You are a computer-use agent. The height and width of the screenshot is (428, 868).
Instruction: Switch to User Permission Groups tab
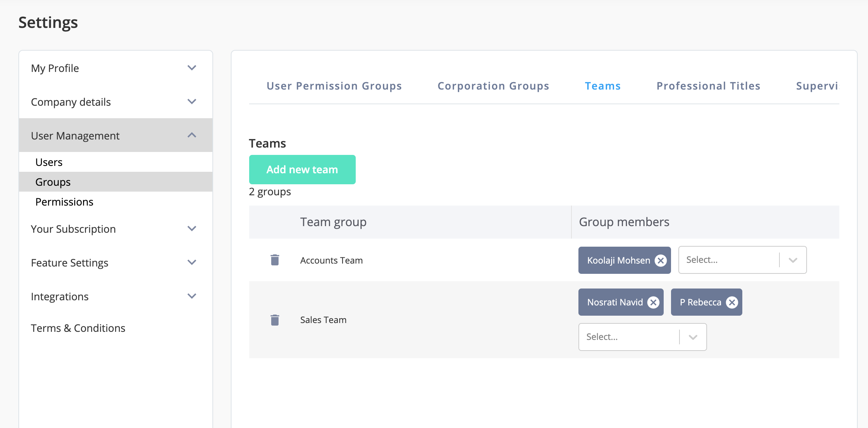click(334, 86)
